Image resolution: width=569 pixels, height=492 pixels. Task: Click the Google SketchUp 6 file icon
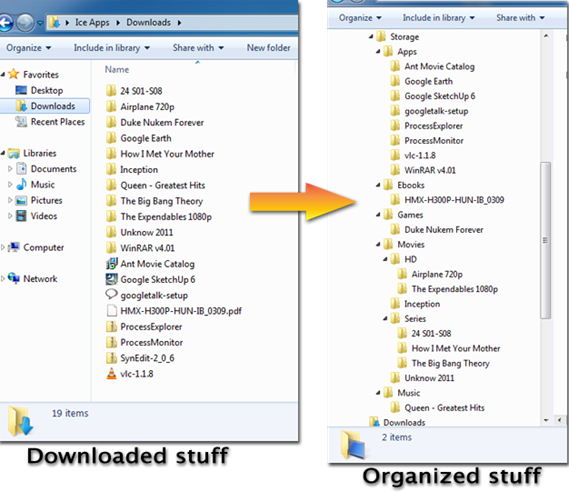pos(111,279)
